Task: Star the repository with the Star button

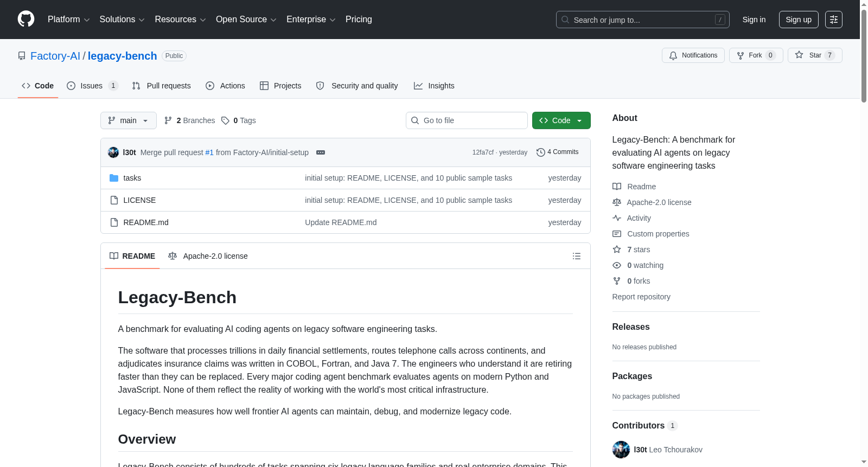Action: coord(815,55)
